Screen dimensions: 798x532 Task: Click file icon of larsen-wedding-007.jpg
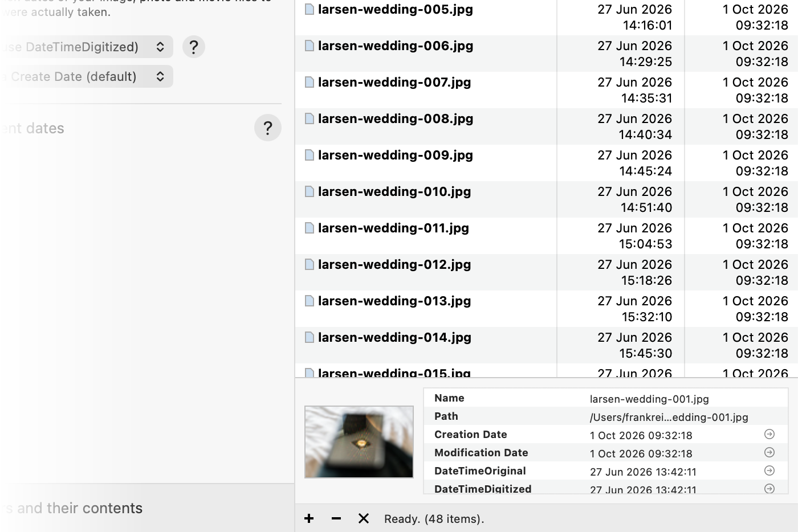coord(310,82)
